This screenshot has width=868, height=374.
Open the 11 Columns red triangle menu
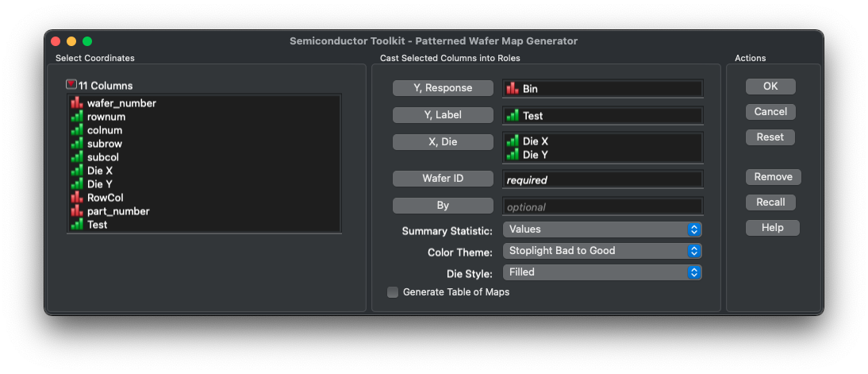click(x=71, y=85)
